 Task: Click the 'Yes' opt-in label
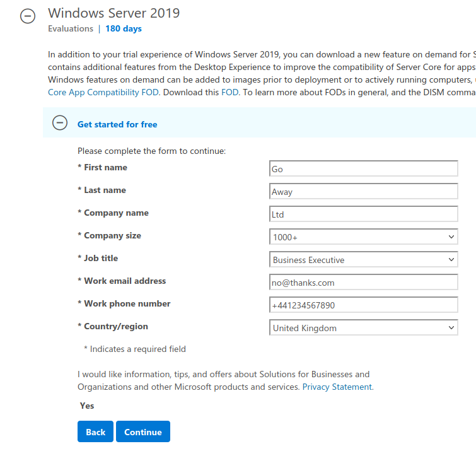point(87,406)
